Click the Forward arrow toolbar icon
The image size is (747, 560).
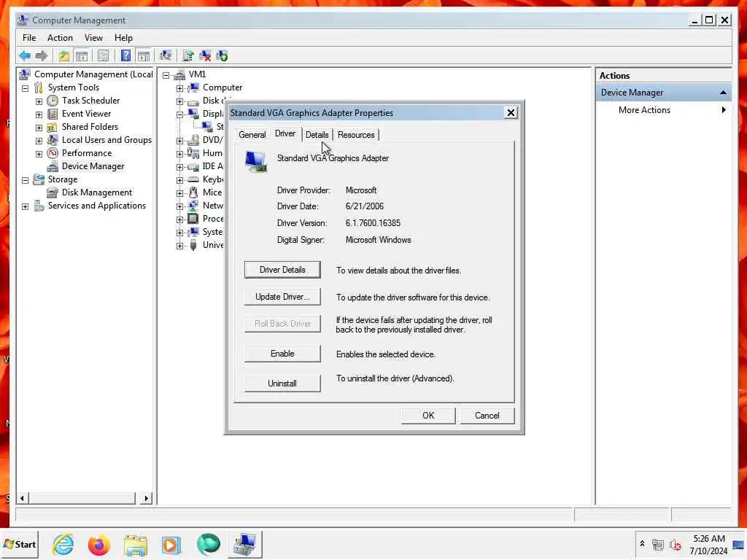(42, 55)
